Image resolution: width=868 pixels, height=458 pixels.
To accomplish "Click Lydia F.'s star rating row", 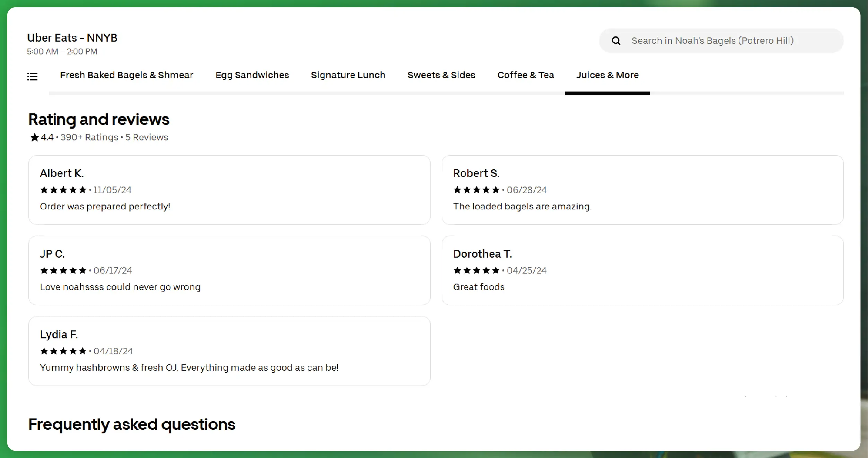I will 63,351.
